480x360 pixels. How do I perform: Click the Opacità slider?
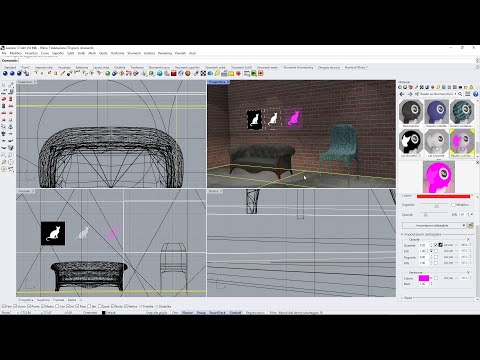click(434, 214)
